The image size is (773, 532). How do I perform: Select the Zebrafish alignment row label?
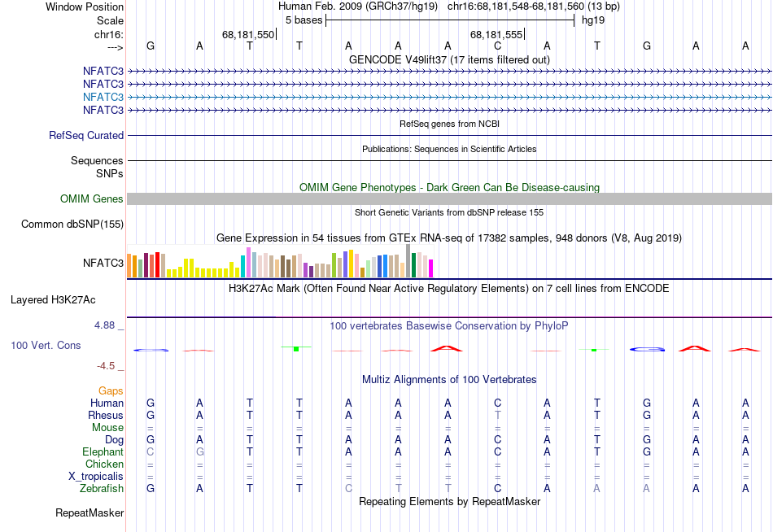click(x=102, y=489)
